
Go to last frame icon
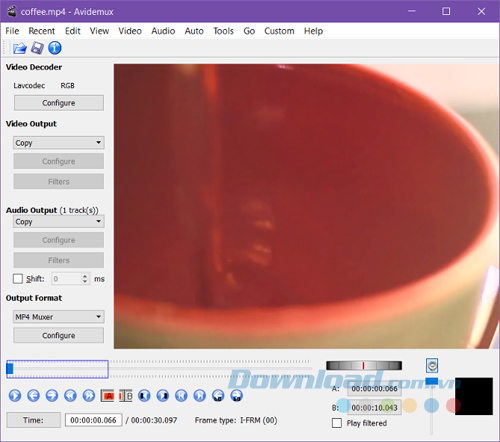200,396
